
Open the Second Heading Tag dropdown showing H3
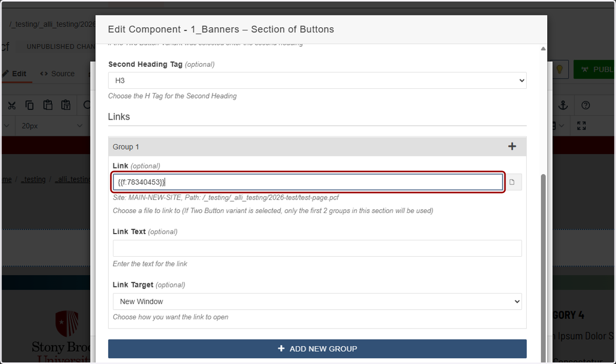pos(317,81)
